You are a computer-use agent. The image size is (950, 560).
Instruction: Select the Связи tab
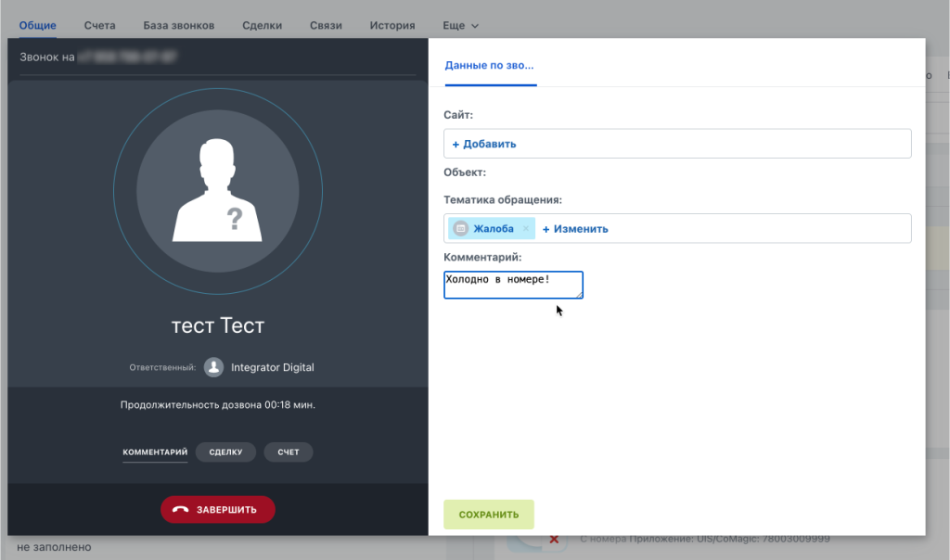pos(326,26)
